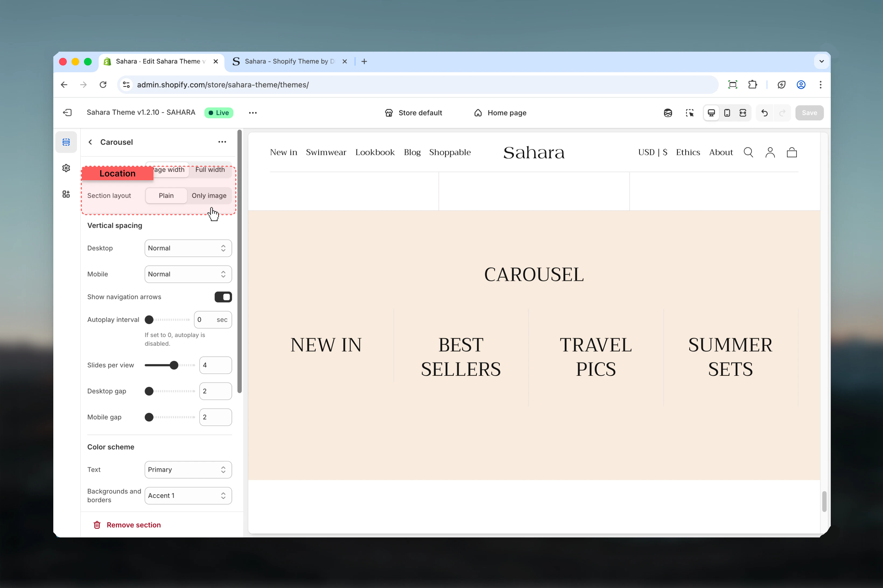The height and width of the screenshot is (588, 883).
Task: Click the Shopify assistant face icon
Action: [668, 112]
